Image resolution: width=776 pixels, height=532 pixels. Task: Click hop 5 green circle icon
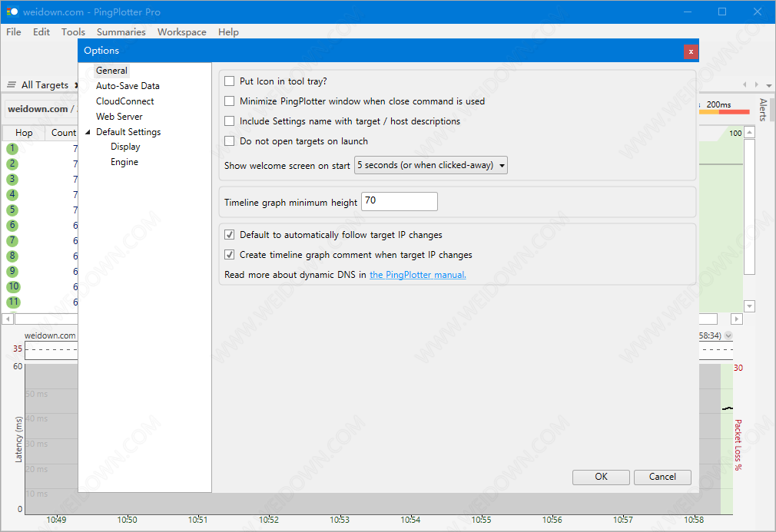(12, 210)
